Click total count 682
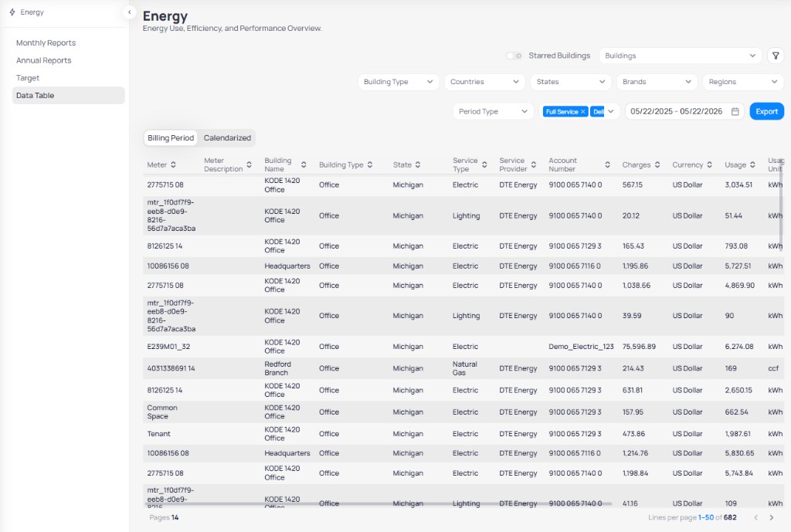Image resolution: width=791 pixels, height=532 pixels. 730,517
